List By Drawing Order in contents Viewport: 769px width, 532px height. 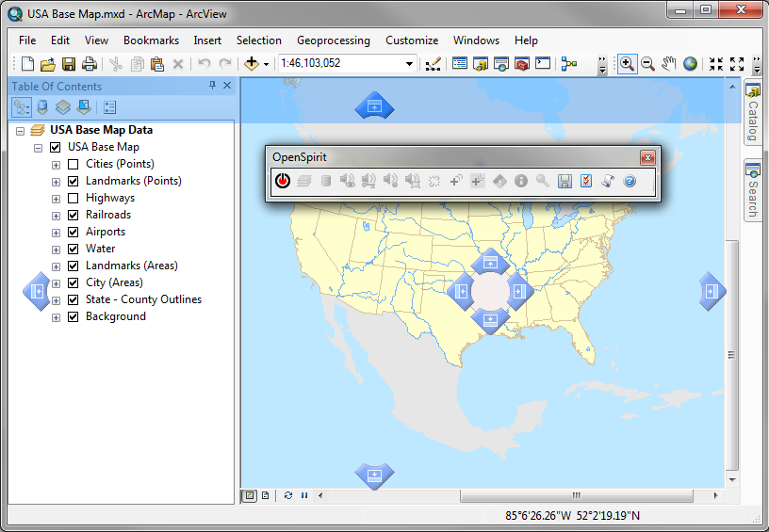22,106
